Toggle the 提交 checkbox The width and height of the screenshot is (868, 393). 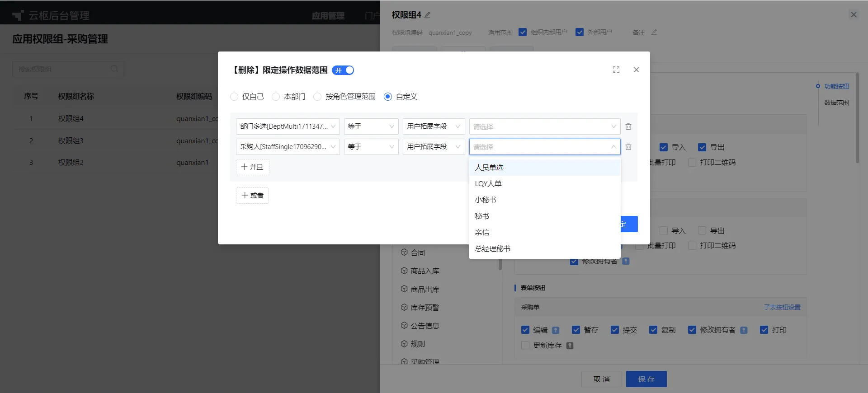[x=615, y=330]
